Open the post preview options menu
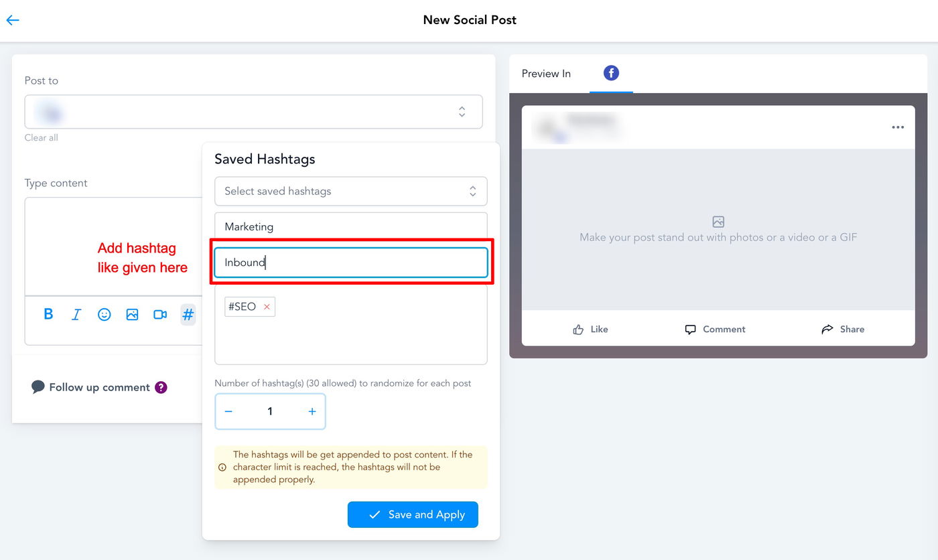938x560 pixels. click(898, 127)
